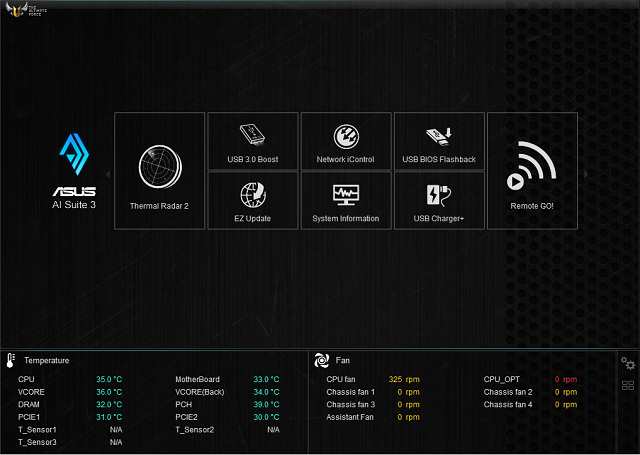
Task: Click the ASUS AI Suite 3 logo
Action: pyautogui.click(x=74, y=170)
